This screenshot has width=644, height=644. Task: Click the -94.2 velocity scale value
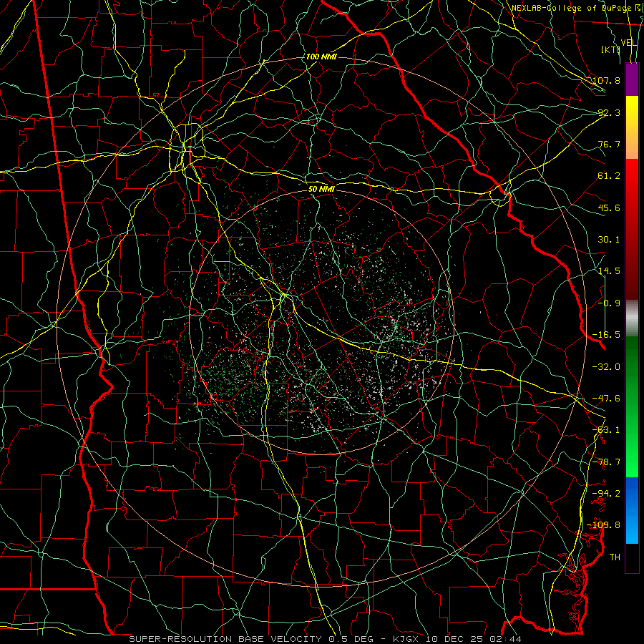[x=606, y=493]
